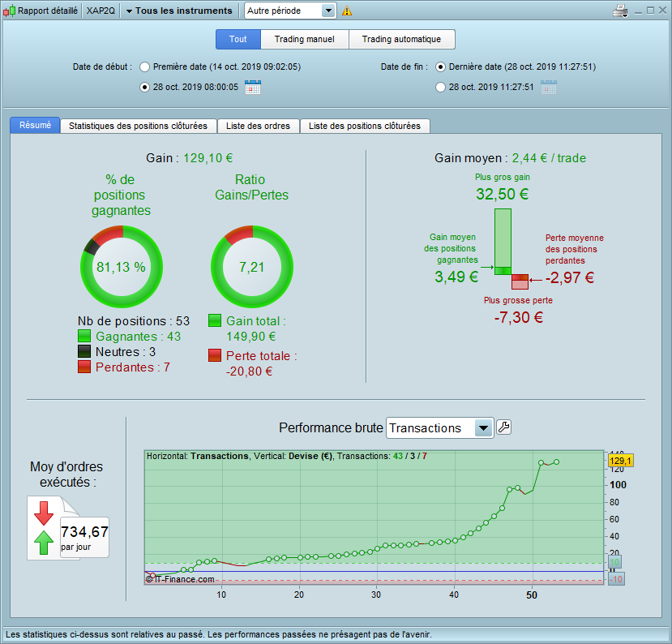
Task: Select Première date start option
Action: click(145, 67)
